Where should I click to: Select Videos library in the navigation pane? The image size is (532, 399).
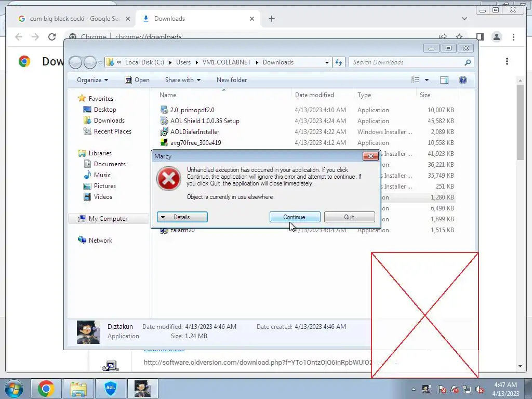pyautogui.click(x=103, y=197)
